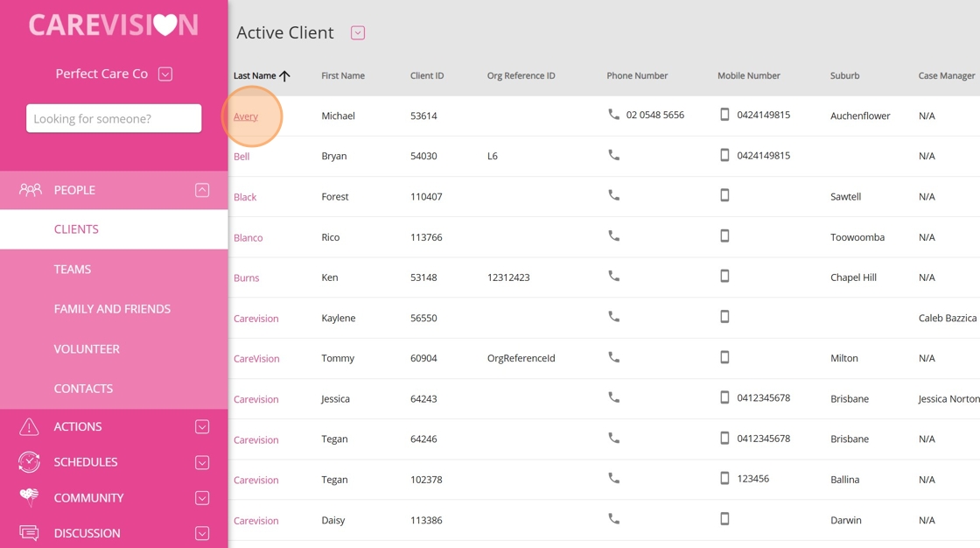Image resolution: width=980 pixels, height=548 pixels.
Task: Open the Active Client filter dropdown
Action: point(357,33)
